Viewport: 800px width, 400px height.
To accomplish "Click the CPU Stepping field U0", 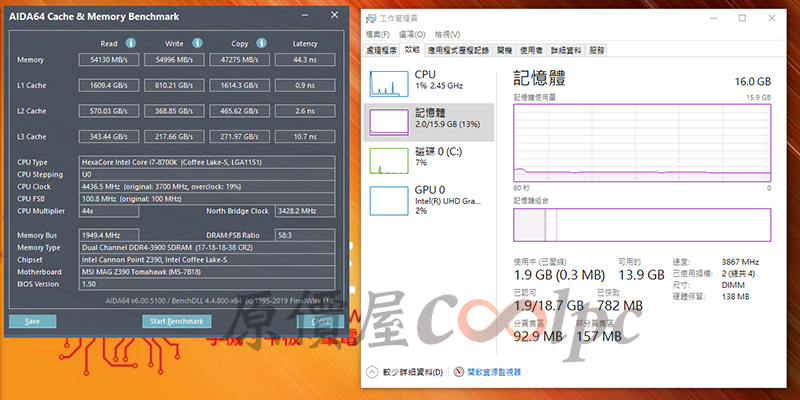I will 207,174.
